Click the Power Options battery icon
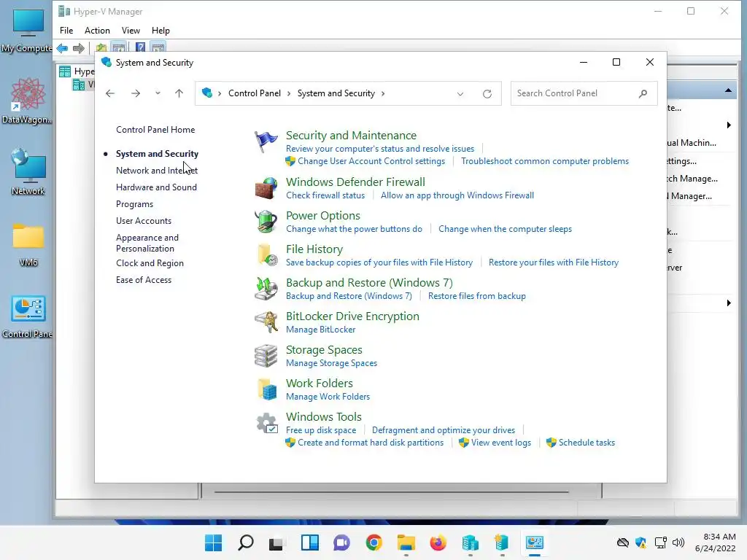 (266, 222)
